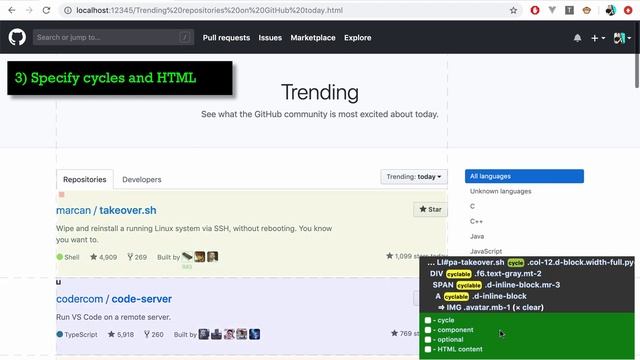
Task: Click first contributor avatar of code-server
Action: pos(204,334)
